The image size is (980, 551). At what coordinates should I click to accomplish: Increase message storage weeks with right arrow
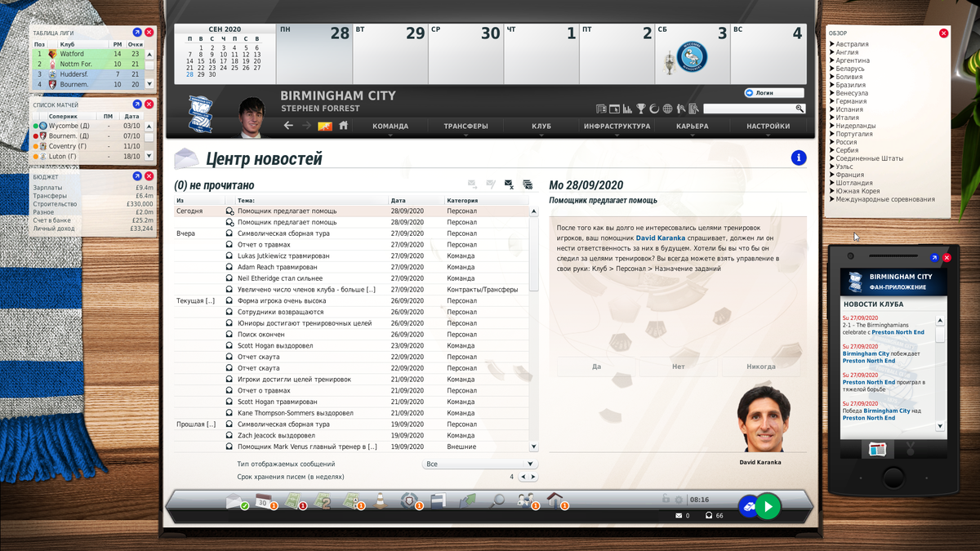pyautogui.click(x=533, y=477)
